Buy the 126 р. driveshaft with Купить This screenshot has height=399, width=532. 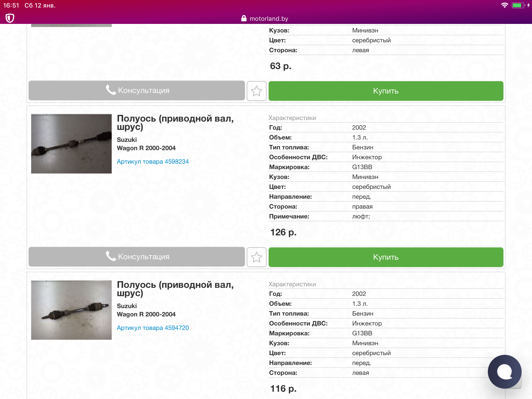tap(386, 257)
